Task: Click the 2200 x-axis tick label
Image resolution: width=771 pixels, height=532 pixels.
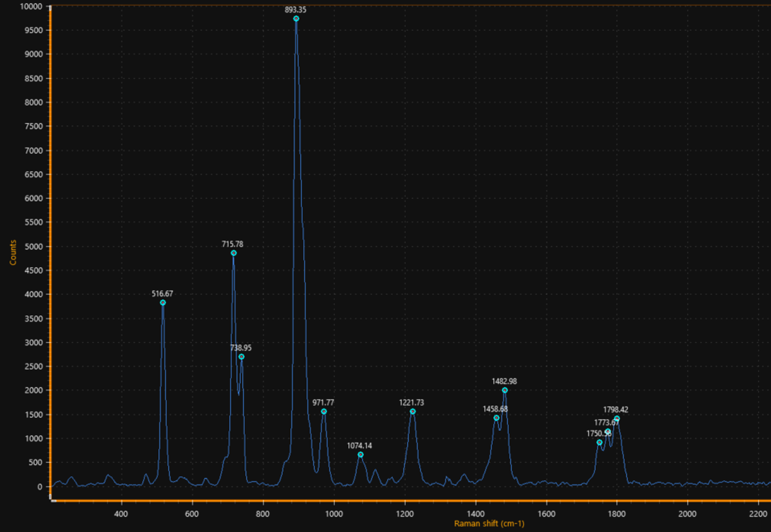Action: [758, 514]
